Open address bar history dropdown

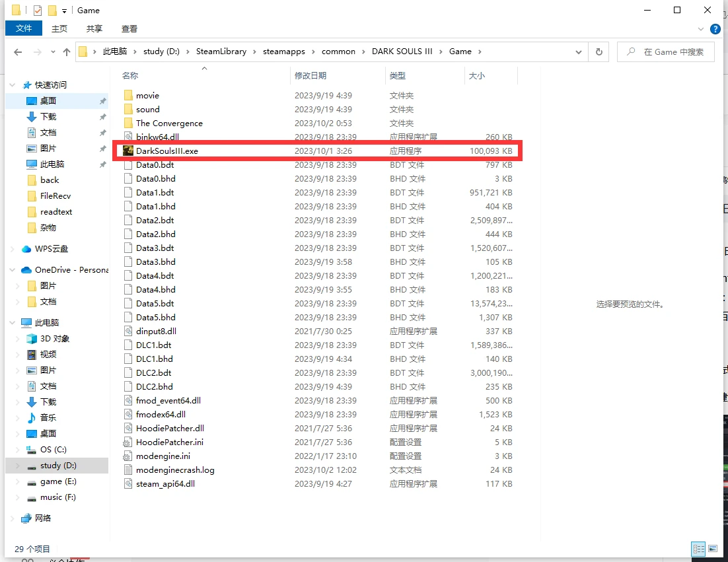click(579, 52)
